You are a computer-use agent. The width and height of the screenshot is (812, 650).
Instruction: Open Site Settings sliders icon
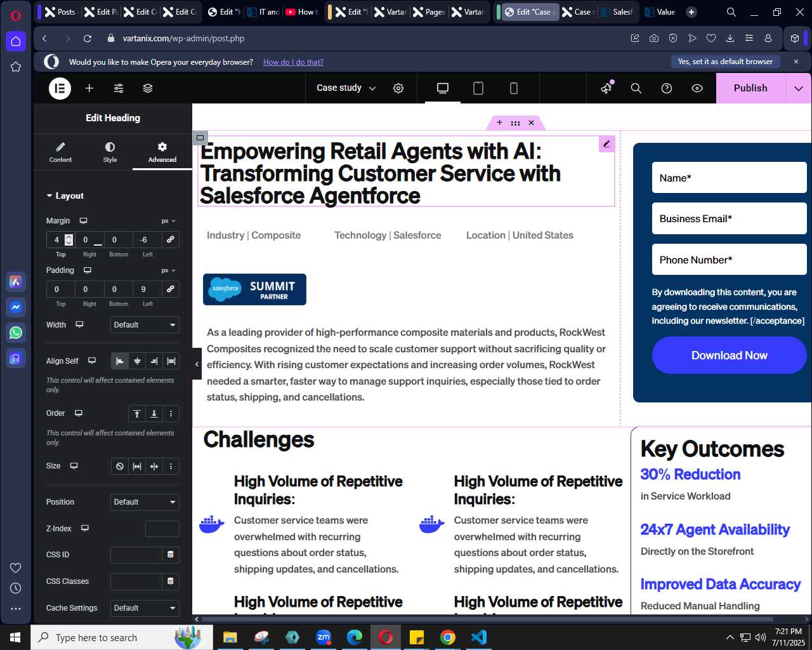pyautogui.click(x=119, y=88)
